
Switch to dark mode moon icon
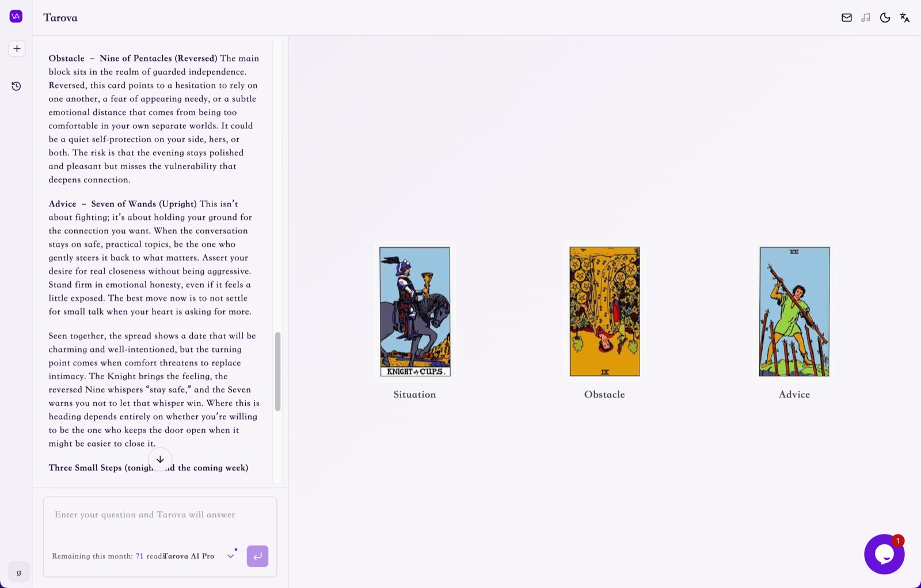885,18
